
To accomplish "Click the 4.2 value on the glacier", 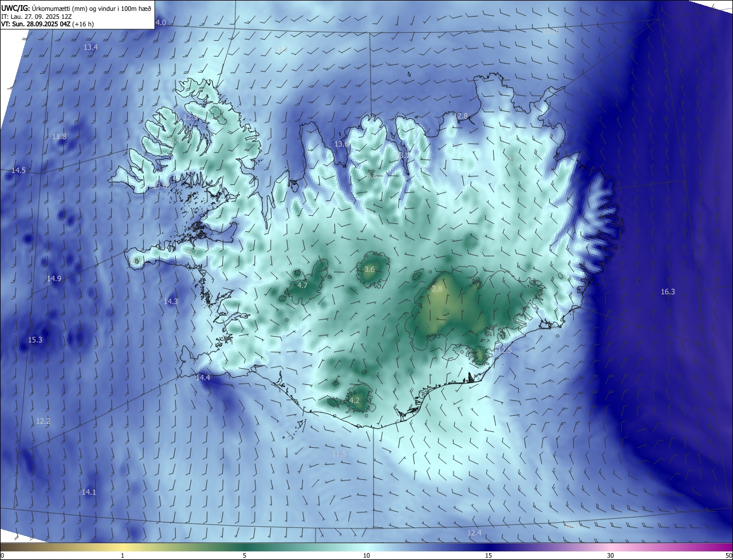I will point(354,401).
